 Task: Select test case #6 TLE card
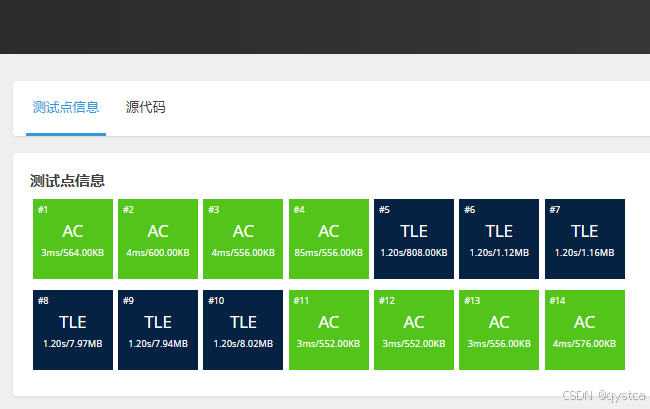pyautogui.click(x=499, y=239)
